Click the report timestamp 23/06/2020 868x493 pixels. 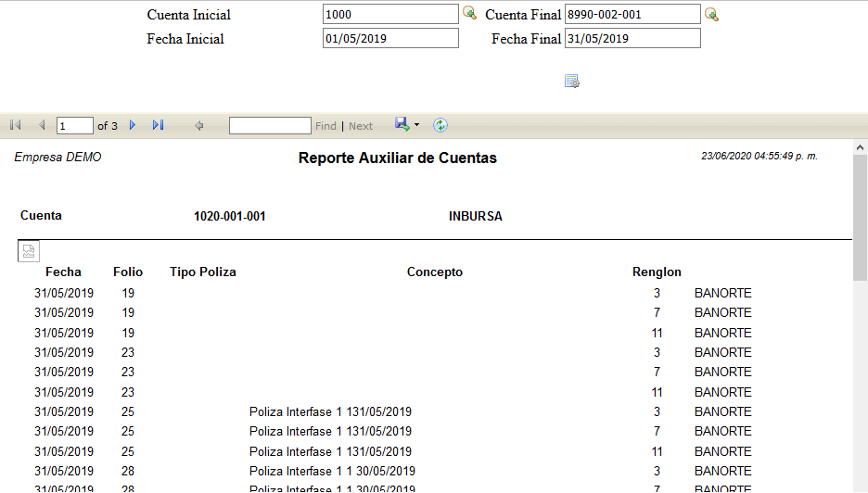pyautogui.click(x=759, y=156)
